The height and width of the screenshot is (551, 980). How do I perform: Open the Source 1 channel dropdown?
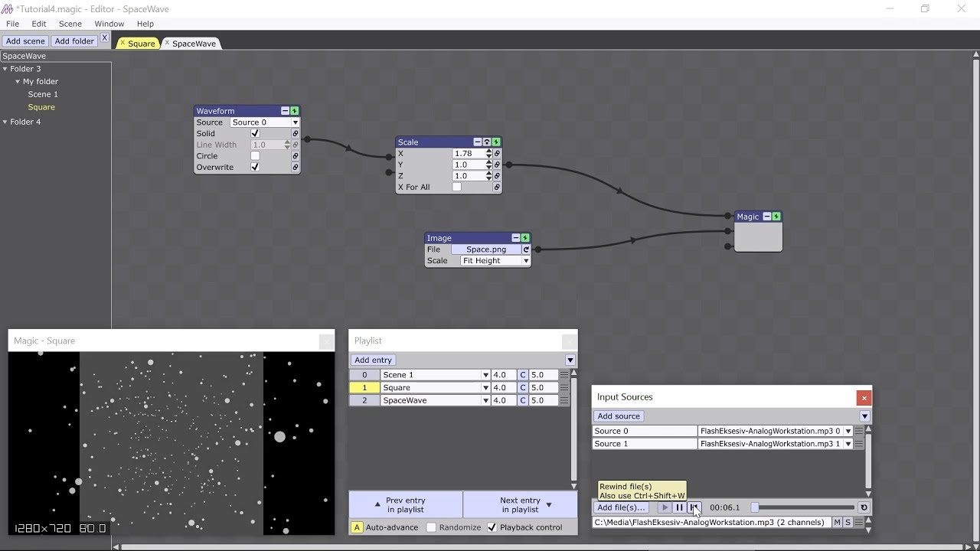pyautogui.click(x=848, y=444)
